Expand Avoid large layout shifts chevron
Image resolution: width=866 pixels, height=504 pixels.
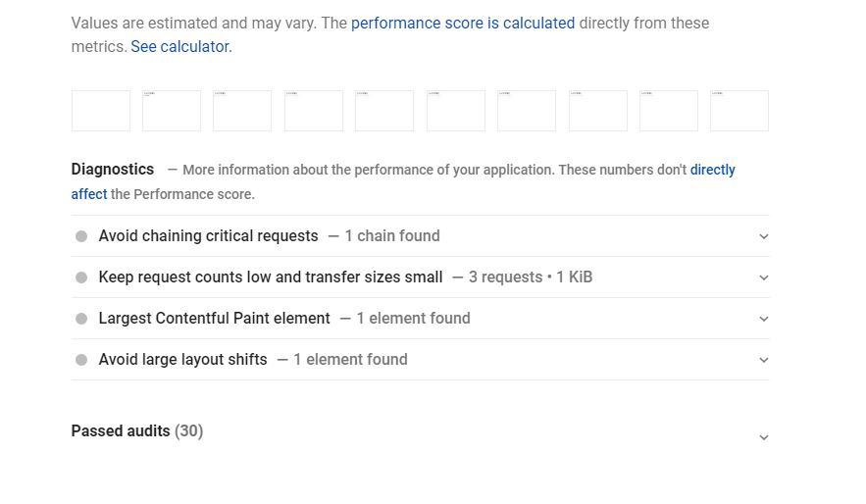pos(764,360)
